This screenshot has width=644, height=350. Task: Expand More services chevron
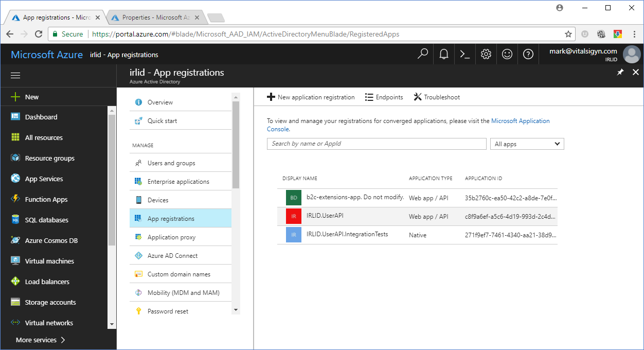point(63,340)
